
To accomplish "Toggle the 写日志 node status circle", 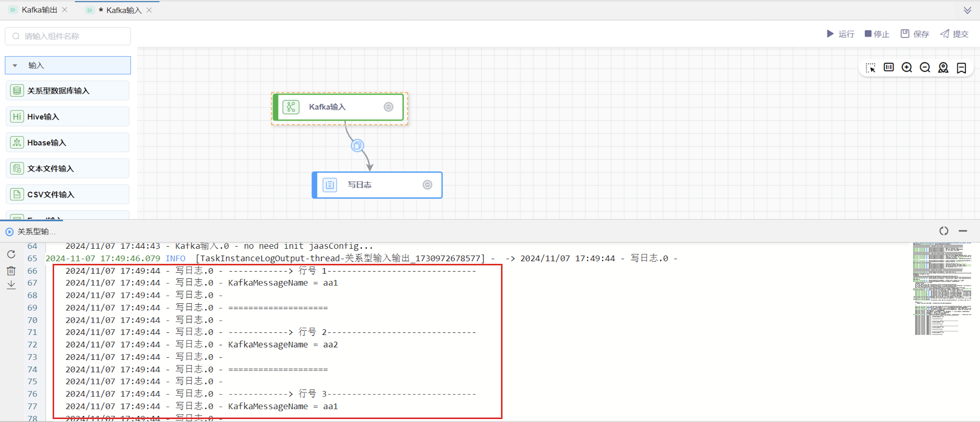I will (x=427, y=185).
